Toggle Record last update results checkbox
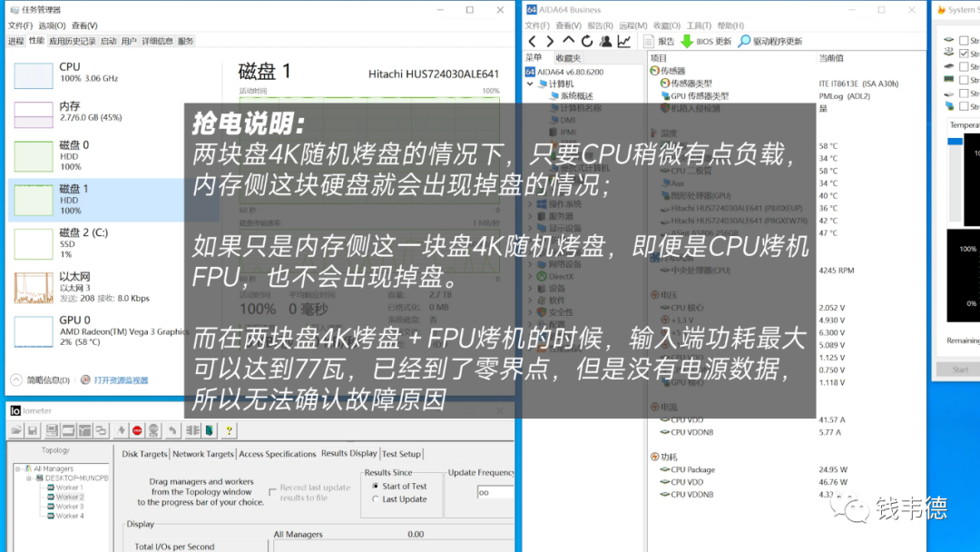Screen dimensions: 980x552 pos(272,493)
